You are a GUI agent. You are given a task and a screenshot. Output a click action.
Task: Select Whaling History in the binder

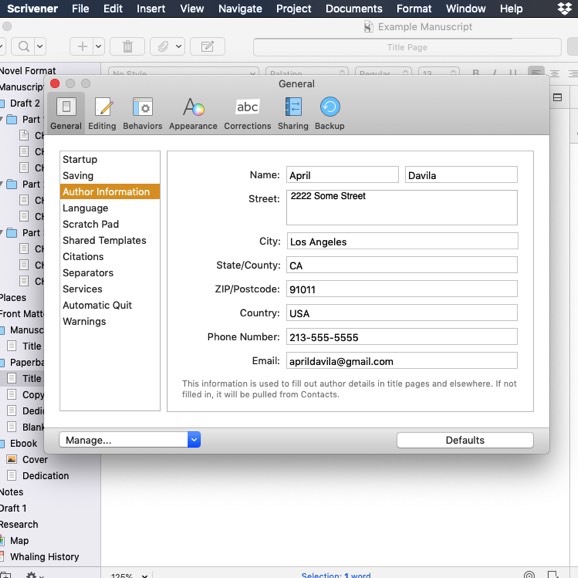(45, 557)
